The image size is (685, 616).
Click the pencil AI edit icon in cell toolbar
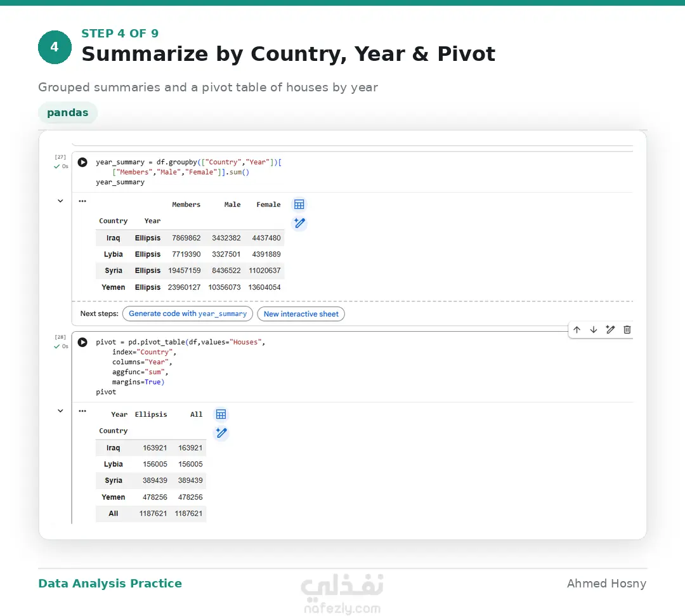(x=610, y=330)
